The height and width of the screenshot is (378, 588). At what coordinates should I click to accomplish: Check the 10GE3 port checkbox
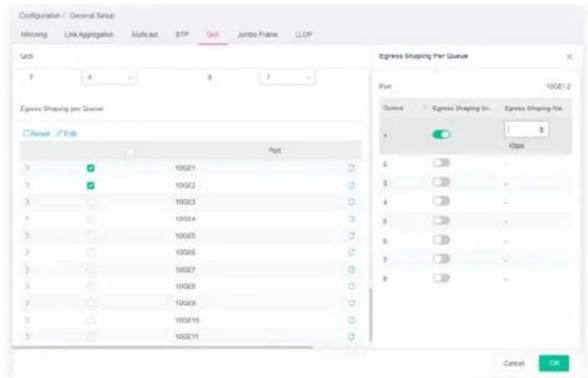[x=90, y=202]
